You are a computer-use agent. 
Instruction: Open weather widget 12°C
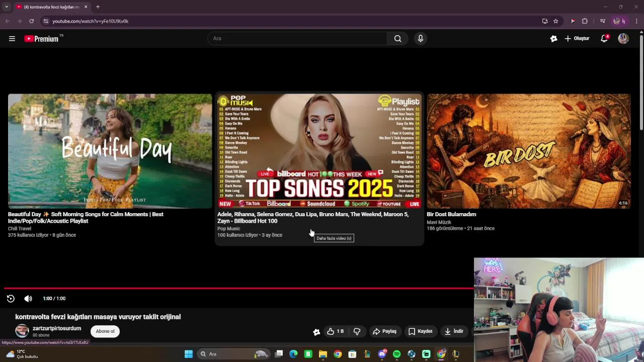22,354
